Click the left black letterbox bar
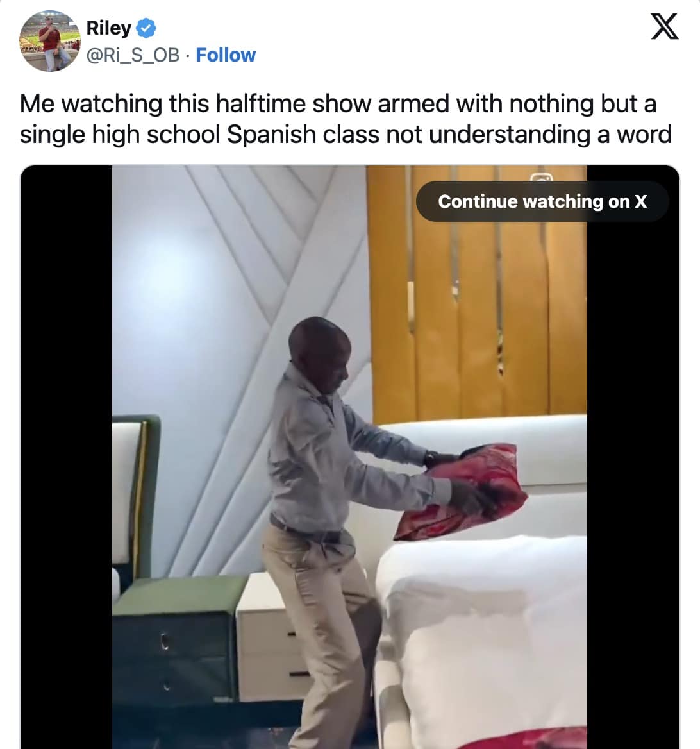The image size is (700, 749). [66, 457]
